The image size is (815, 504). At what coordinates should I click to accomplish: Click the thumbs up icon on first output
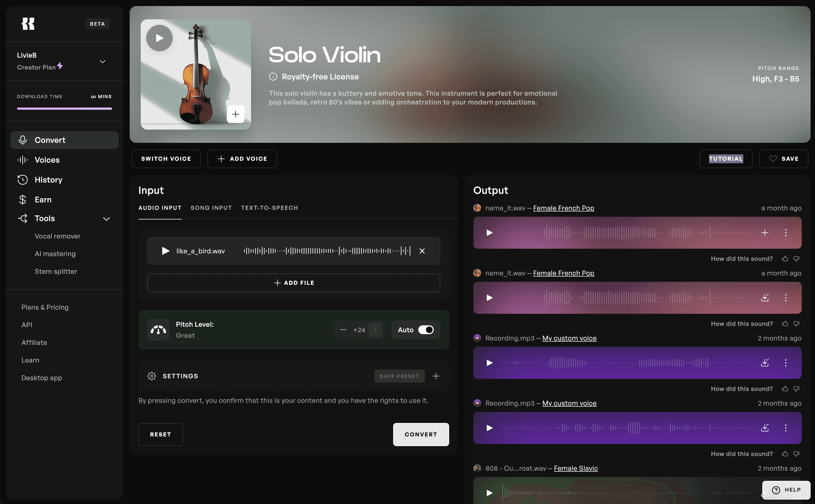tap(785, 258)
